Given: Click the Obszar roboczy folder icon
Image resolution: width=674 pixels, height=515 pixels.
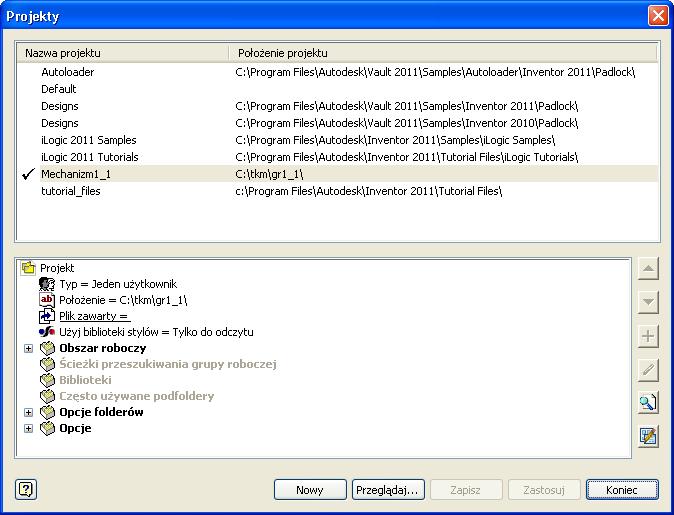Looking at the screenshot, I should coord(48,348).
